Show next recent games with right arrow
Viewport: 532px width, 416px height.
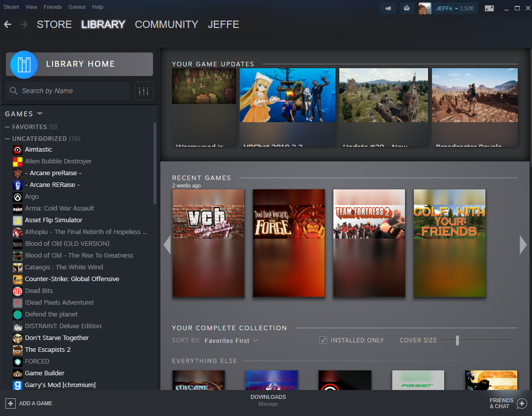pyautogui.click(x=523, y=245)
